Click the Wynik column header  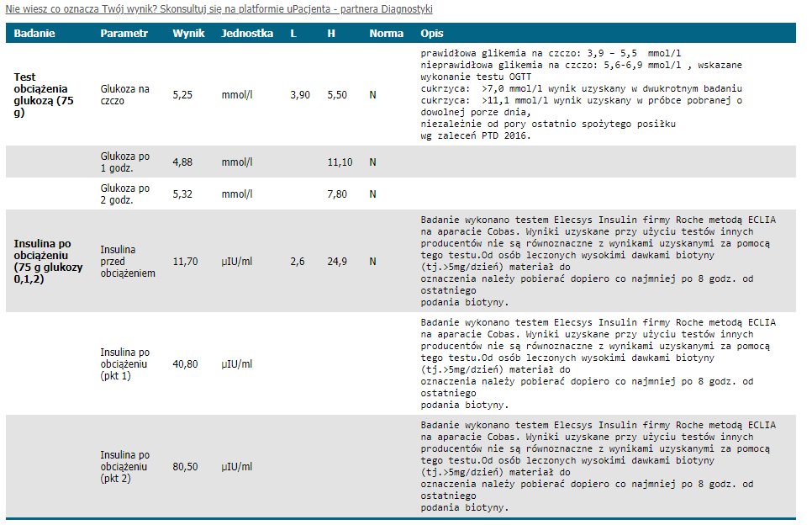(x=188, y=34)
